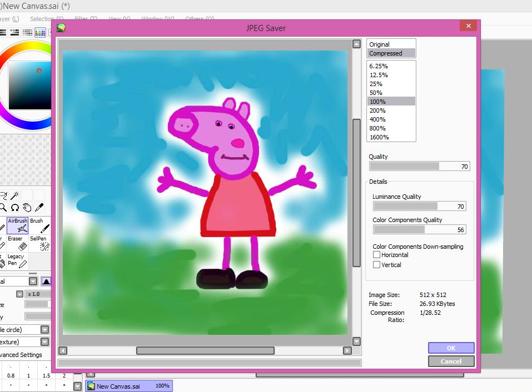Click the "26.93 KBytes" file size value
Viewport: 532px width, 392px height.
pyautogui.click(x=437, y=304)
